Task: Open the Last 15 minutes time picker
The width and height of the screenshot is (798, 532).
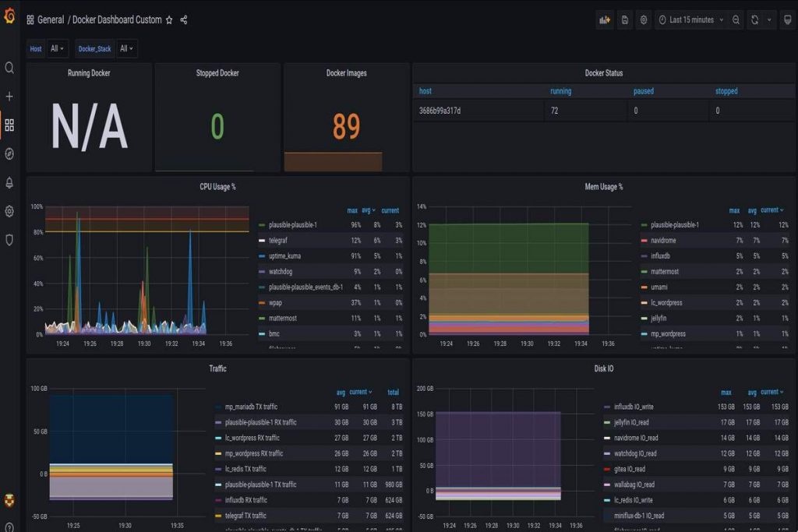Action: (x=691, y=20)
